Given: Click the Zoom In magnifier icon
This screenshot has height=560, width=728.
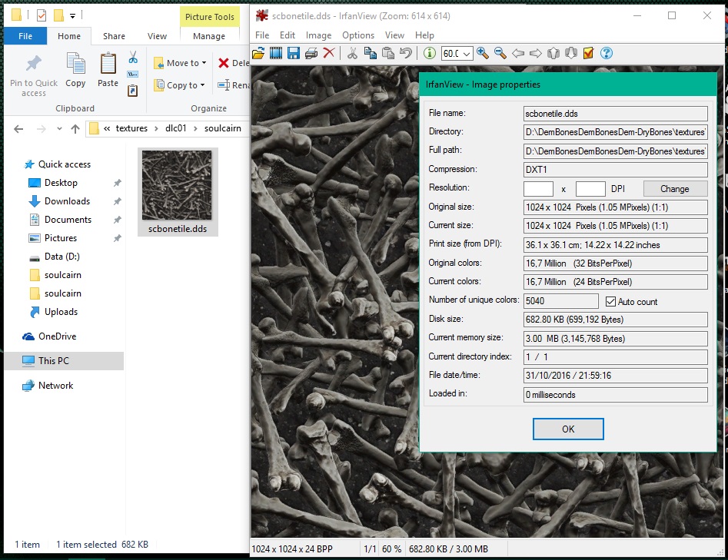Looking at the screenshot, I should (483, 53).
